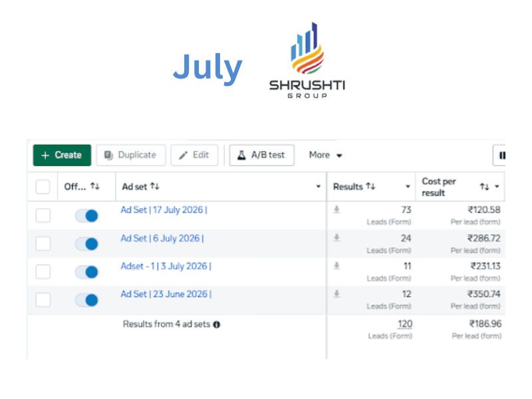Sort by Cost per result arrows
Screen dimensions: 532x399
(x=485, y=187)
